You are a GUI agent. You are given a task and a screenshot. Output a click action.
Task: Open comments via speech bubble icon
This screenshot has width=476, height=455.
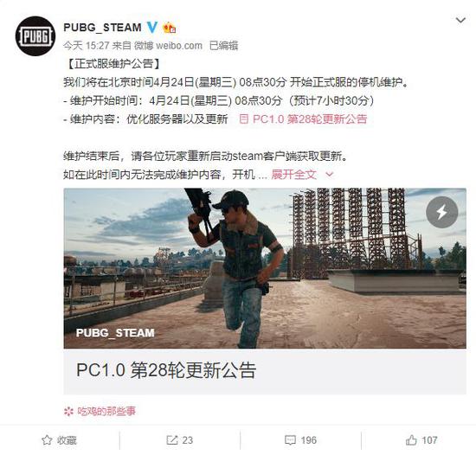[x=290, y=440]
